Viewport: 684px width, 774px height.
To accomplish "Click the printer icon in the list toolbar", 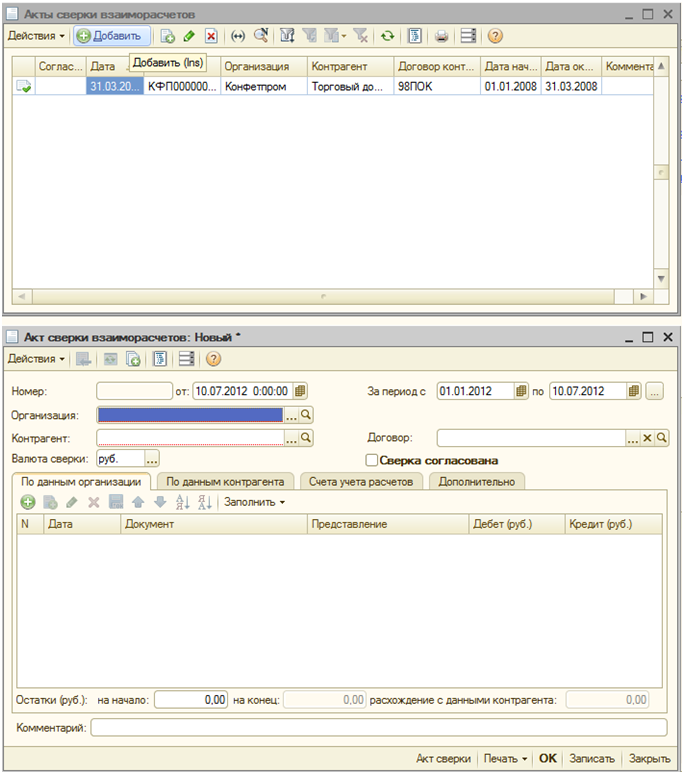I will [441, 36].
